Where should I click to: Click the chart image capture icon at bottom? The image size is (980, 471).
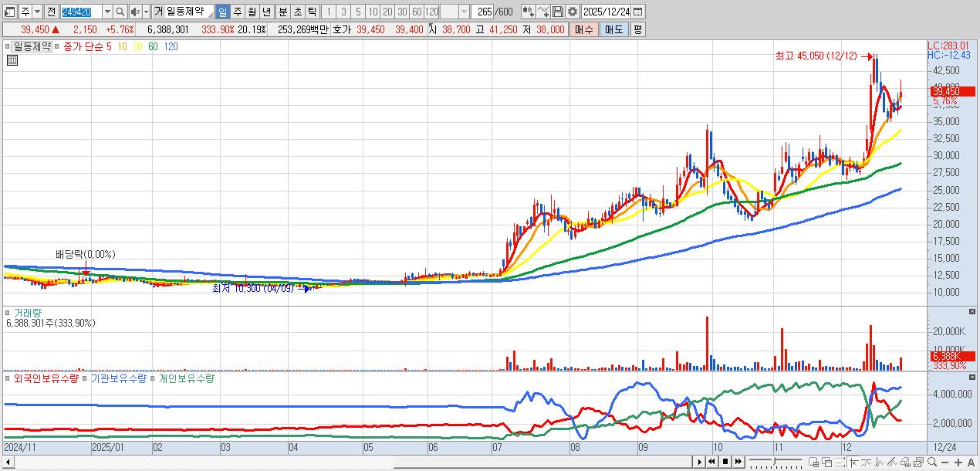point(918,462)
